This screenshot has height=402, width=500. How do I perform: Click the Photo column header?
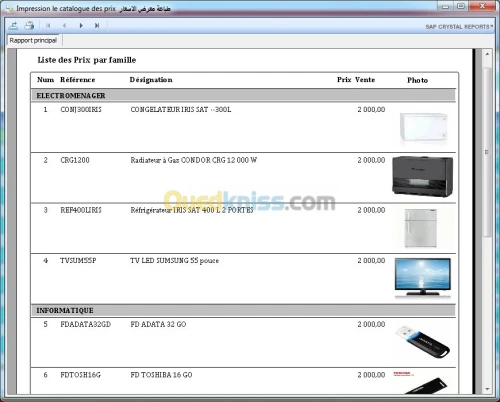(417, 80)
